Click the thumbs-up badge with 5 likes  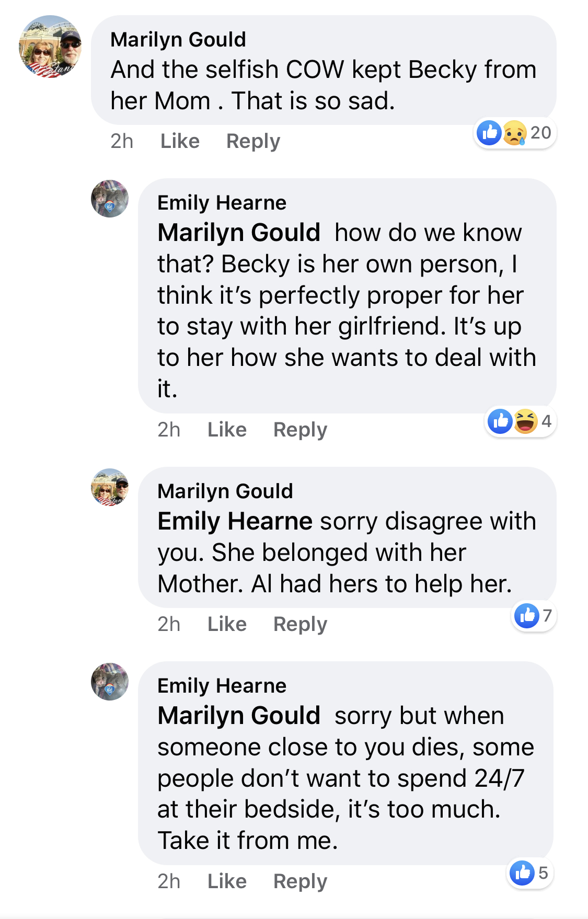pos(529,872)
